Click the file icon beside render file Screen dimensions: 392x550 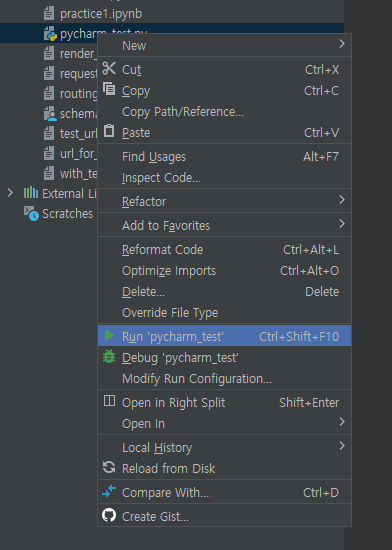[49, 53]
